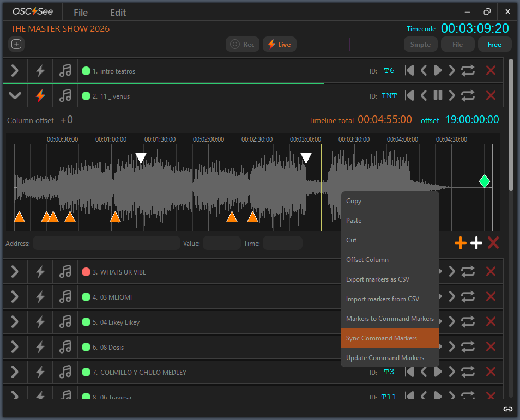Toggle loop on 04 Likey Likey track
The width and height of the screenshot is (520, 420).
(468, 322)
